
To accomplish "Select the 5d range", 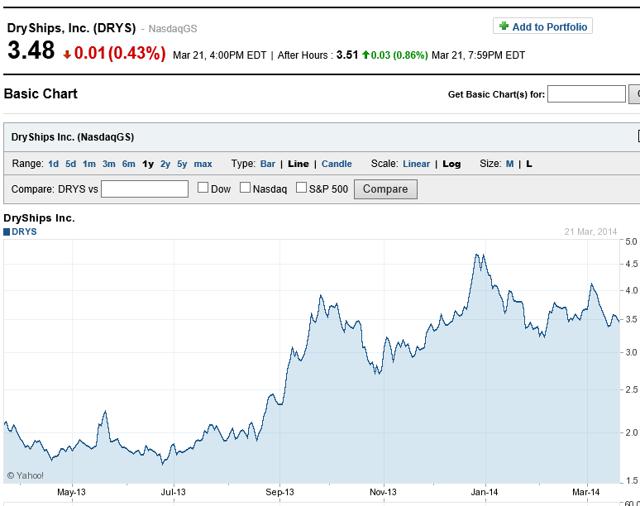I will pyautogui.click(x=71, y=164).
